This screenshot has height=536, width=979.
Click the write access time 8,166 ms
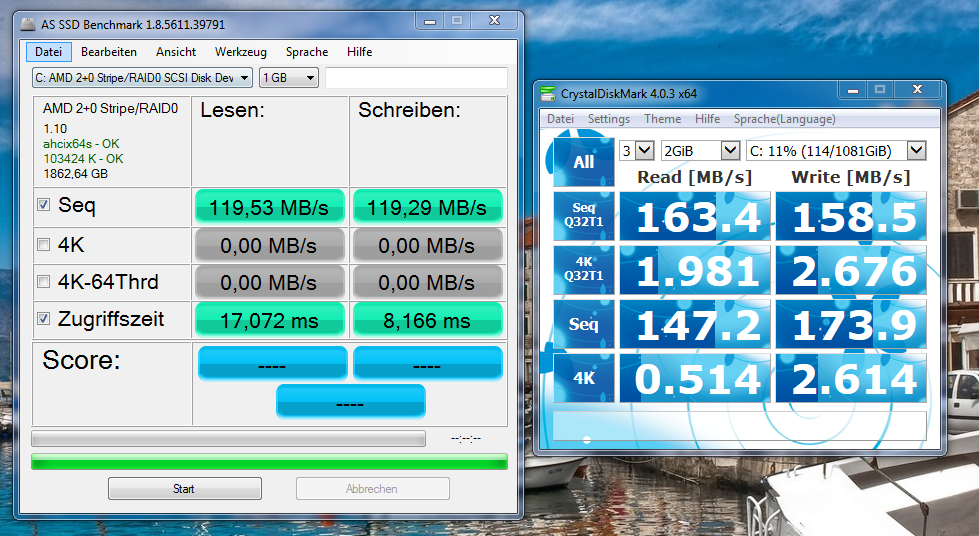click(428, 320)
